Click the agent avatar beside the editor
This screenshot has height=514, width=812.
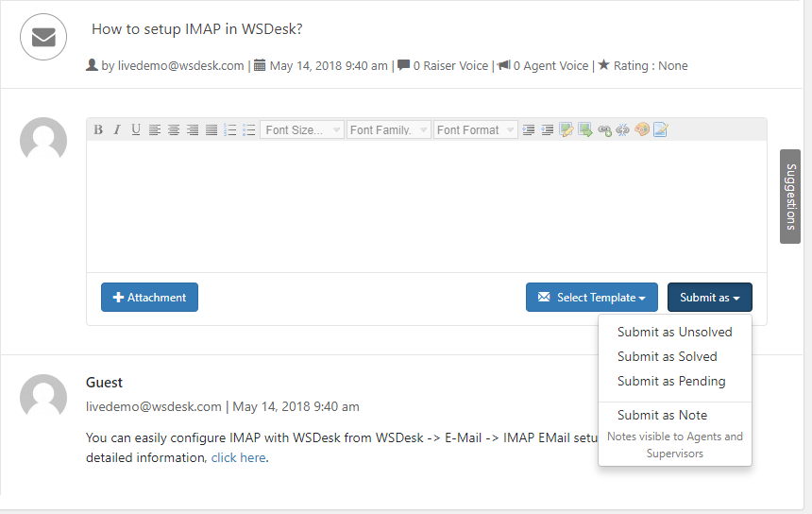click(43, 141)
